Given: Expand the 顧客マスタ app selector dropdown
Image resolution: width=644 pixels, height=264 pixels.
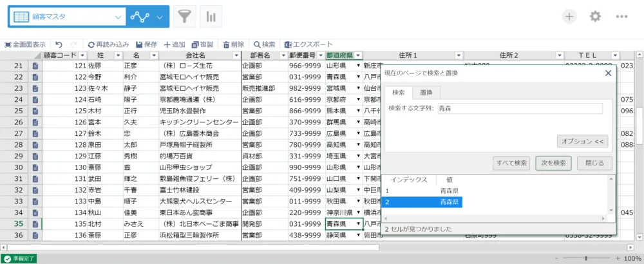Looking at the screenshot, I should 117,17.
